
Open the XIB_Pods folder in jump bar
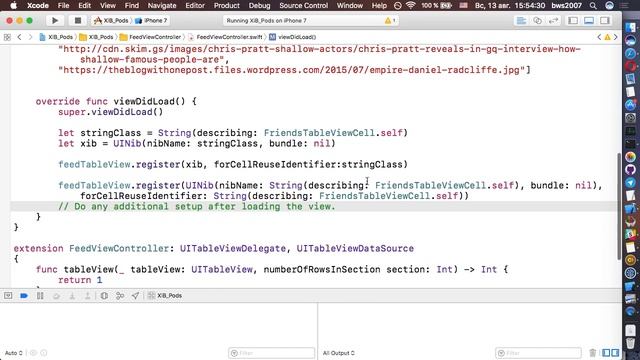[x=96, y=37]
